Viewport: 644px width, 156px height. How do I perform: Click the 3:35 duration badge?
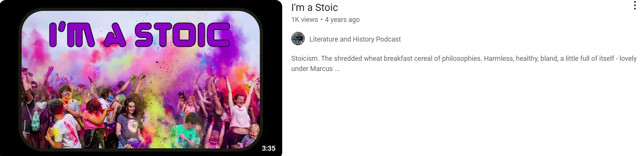pyautogui.click(x=269, y=148)
